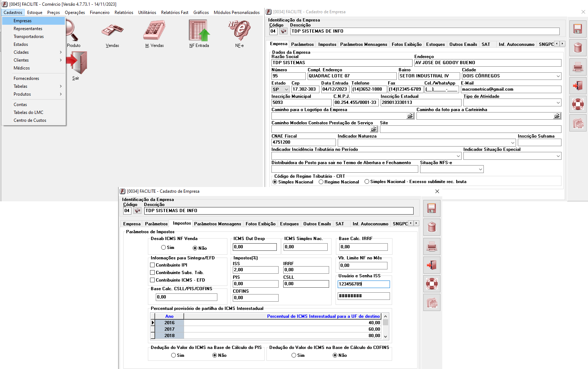Expand Cidades submenu in Cadastros menu
The image size is (588, 369).
(34, 52)
